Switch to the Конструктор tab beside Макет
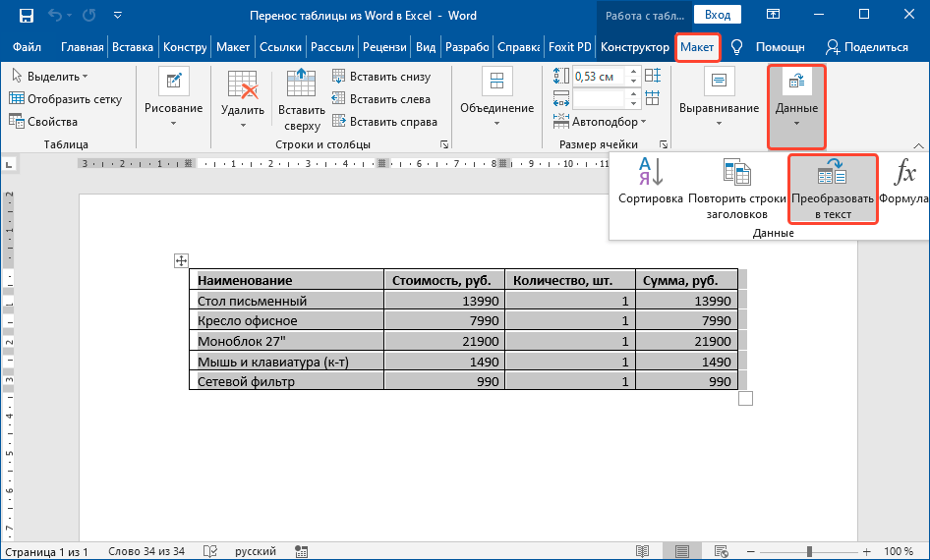Viewport: 930px width, 560px height. point(634,47)
